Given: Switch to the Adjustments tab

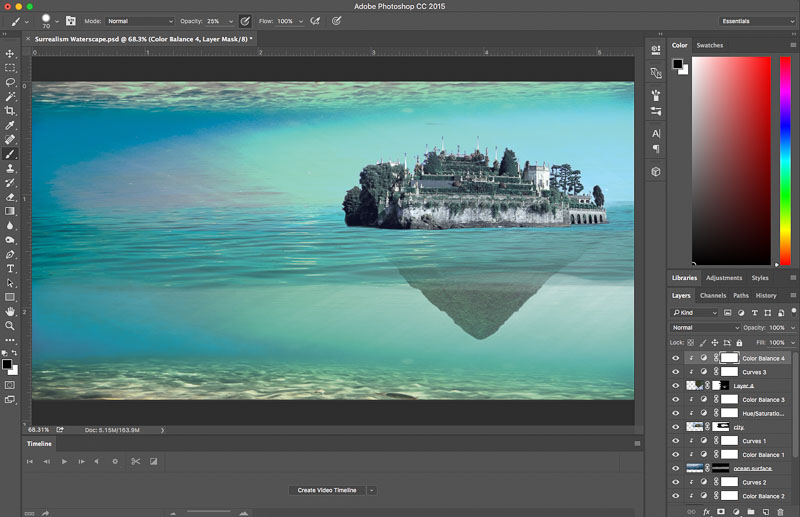Looking at the screenshot, I should coord(724,278).
